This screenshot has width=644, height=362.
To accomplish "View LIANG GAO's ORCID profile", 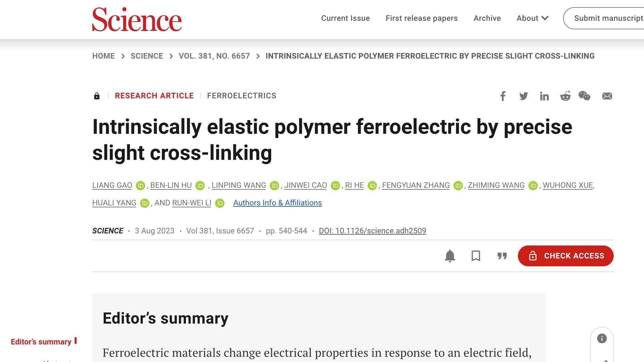I will [140, 185].
